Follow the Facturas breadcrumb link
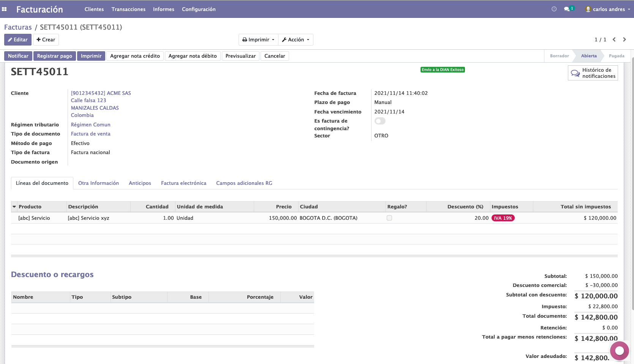This screenshot has height=364, width=634. [18, 27]
